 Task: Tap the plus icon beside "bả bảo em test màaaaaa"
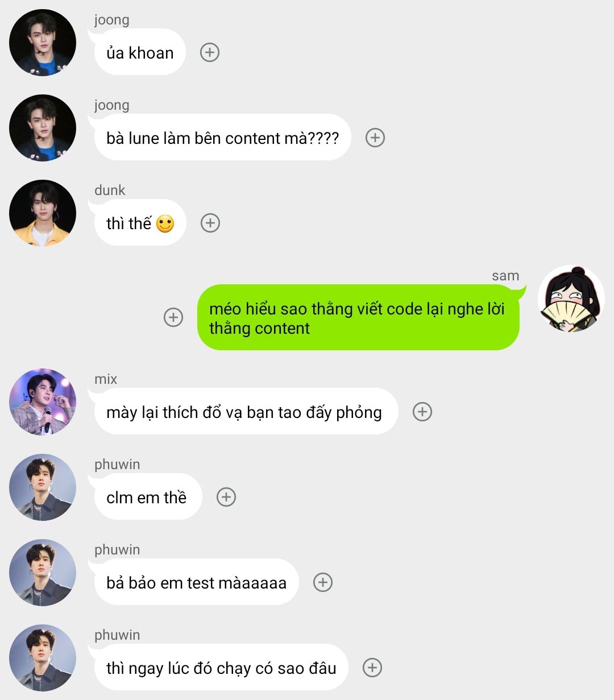tap(323, 582)
